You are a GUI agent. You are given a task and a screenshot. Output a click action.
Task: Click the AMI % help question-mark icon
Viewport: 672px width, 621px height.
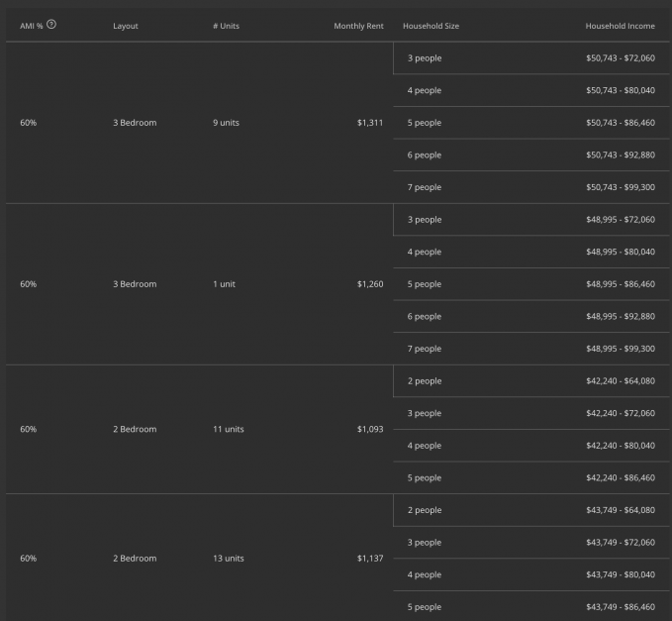point(51,25)
